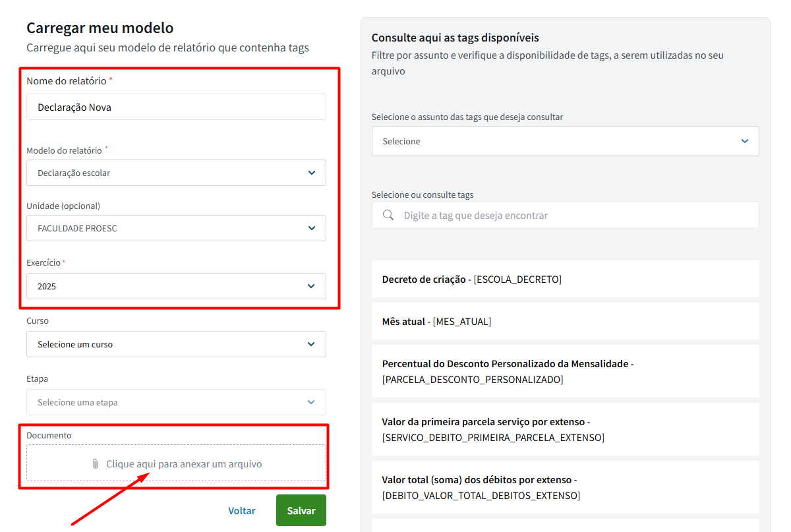
Task: Click the magnifying glass search icon
Action: pyautogui.click(x=388, y=216)
